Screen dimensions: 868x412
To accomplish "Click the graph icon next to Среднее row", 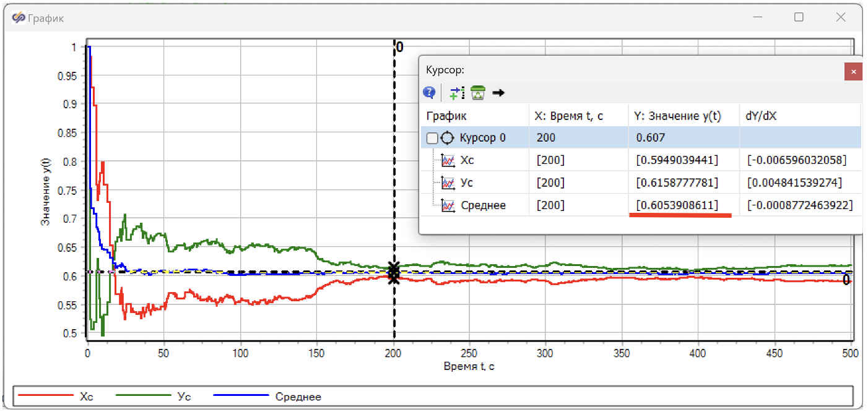I will coord(448,205).
